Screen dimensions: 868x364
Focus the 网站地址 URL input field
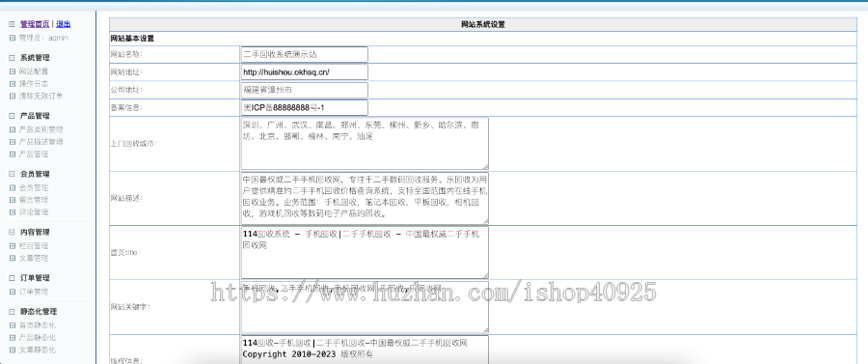(305, 72)
